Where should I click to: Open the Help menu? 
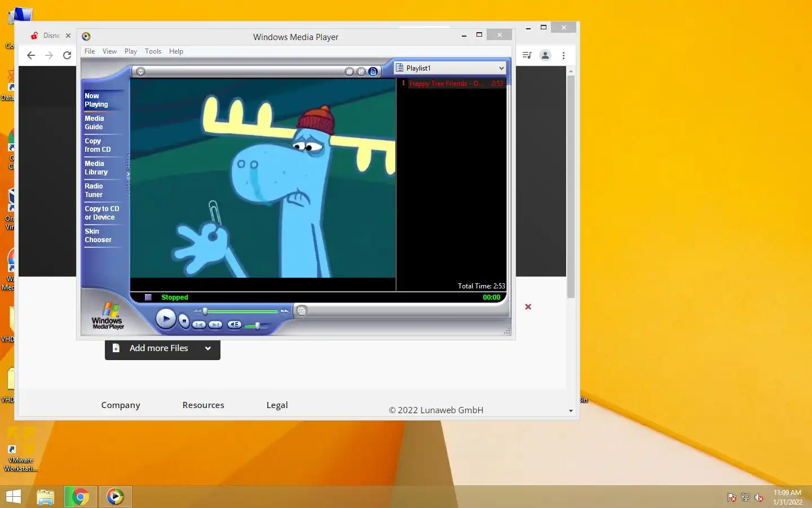(x=176, y=51)
